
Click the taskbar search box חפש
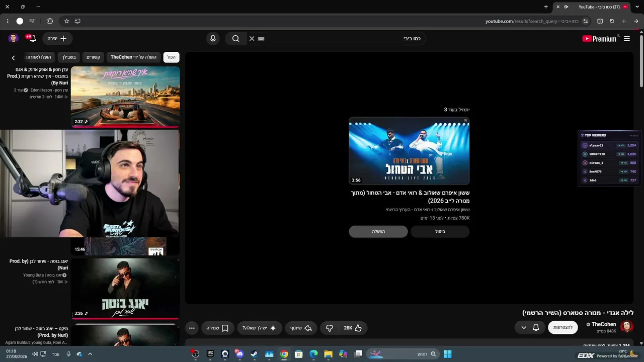[403, 354]
